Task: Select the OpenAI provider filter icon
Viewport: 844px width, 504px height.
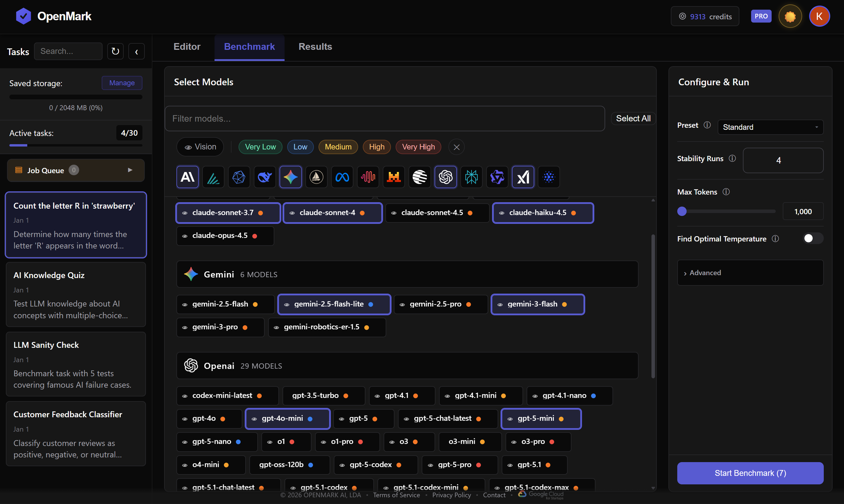Action: (445, 177)
